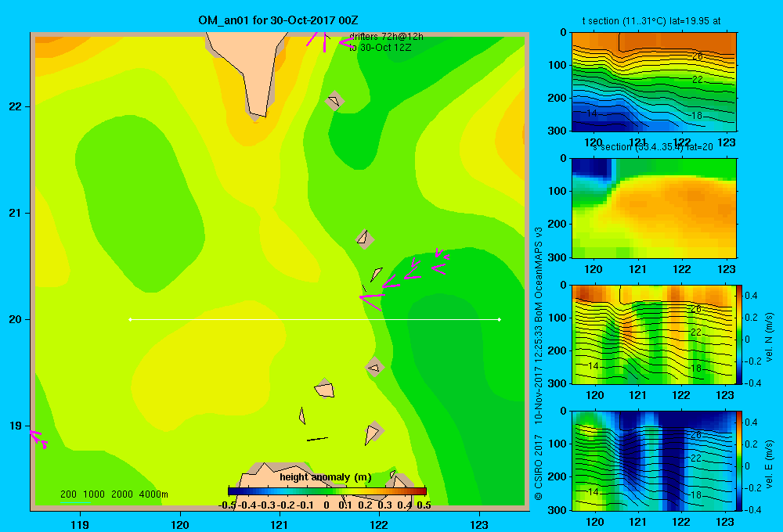Click the 'vel. N (m/s)' axis label
The width and height of the screenshot is (783, 532).
(770, 337)
